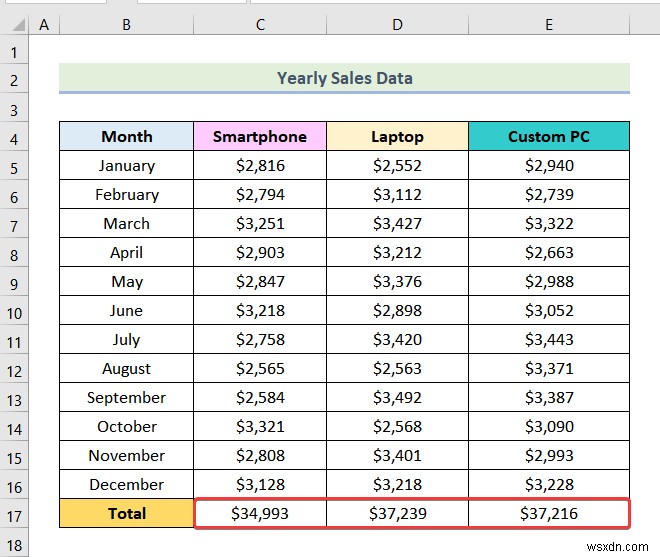Click the Yearly Sales Data title cell
This screenshot has height=557, width=660.
click(x=344, y=78)
